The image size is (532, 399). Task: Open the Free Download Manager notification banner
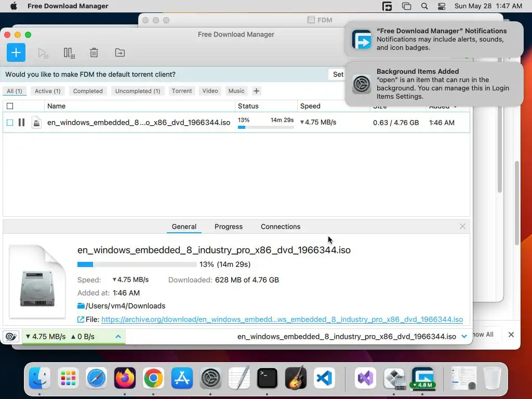(434, 39)
